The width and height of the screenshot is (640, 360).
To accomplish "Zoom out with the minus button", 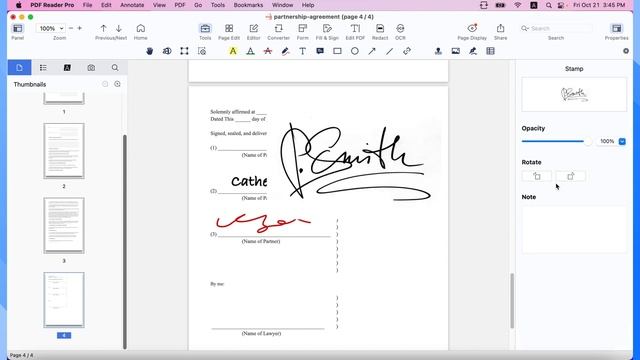I will [71, 29].
